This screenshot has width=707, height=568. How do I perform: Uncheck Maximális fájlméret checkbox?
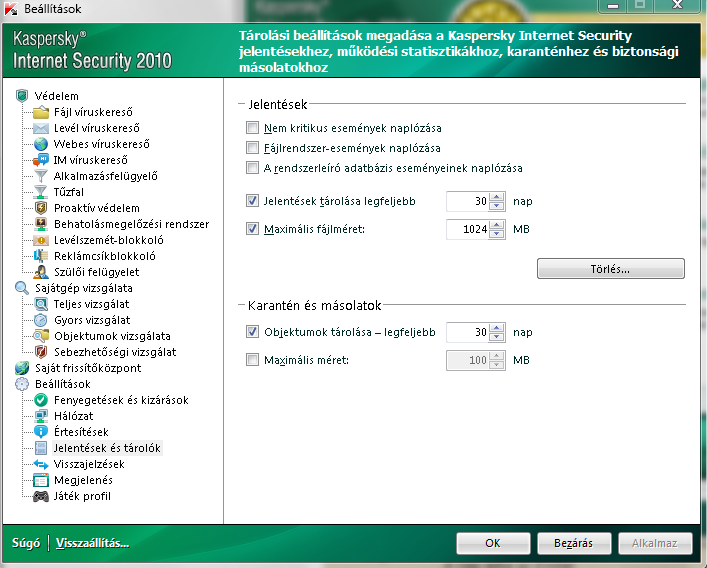[x=252, y=229]
